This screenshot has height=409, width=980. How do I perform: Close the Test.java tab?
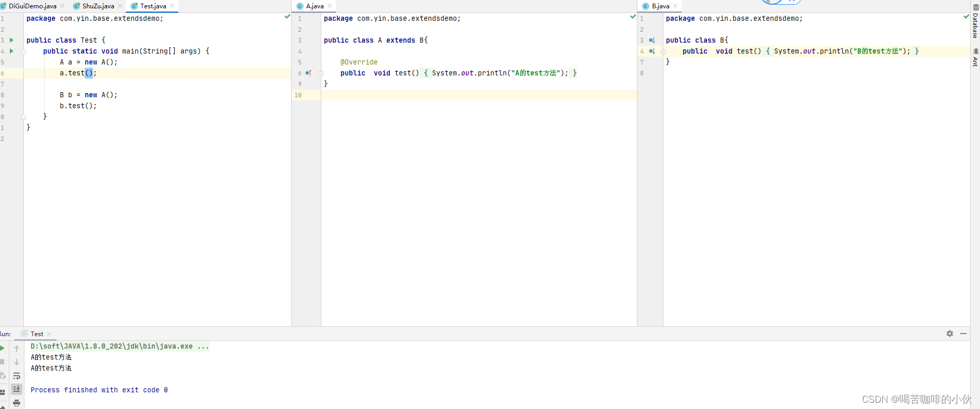pos(172,6)
